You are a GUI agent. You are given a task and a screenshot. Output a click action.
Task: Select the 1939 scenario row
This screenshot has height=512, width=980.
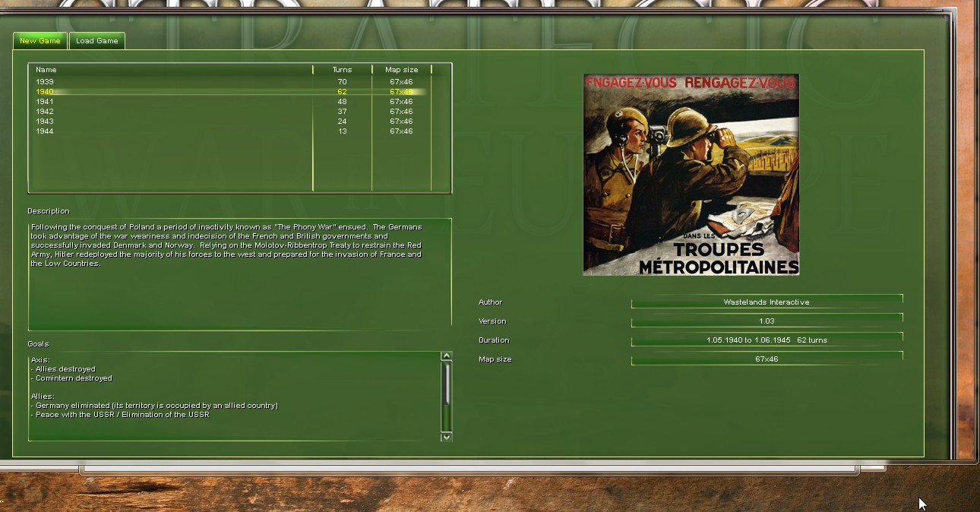[230, 81]
